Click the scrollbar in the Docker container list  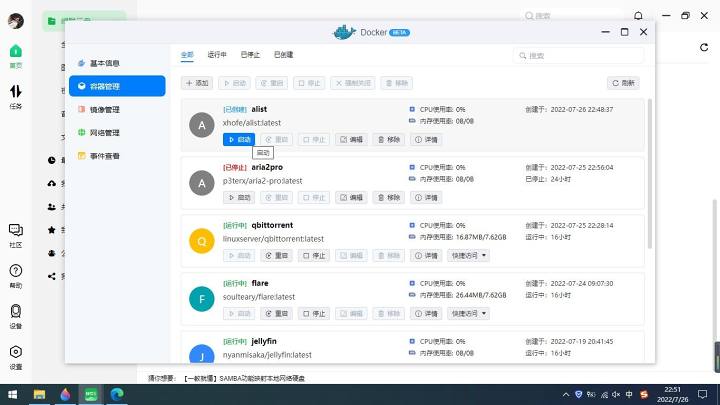649,174
